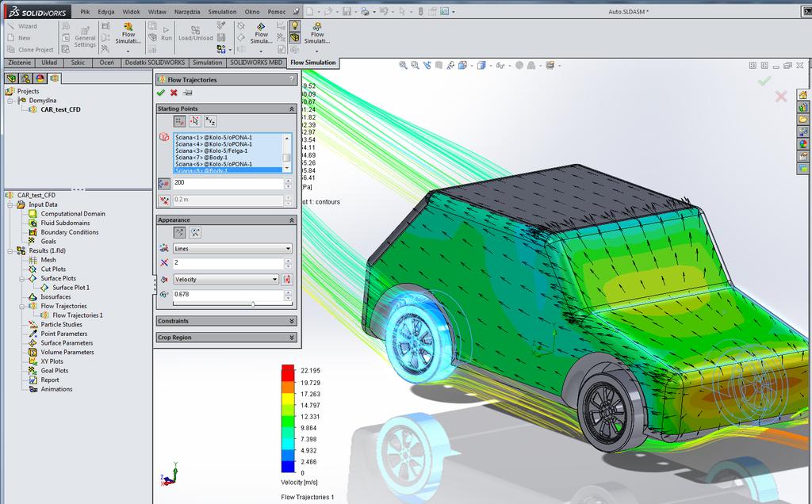Cancel Flow Trajectories with the red X

[174, 93]
